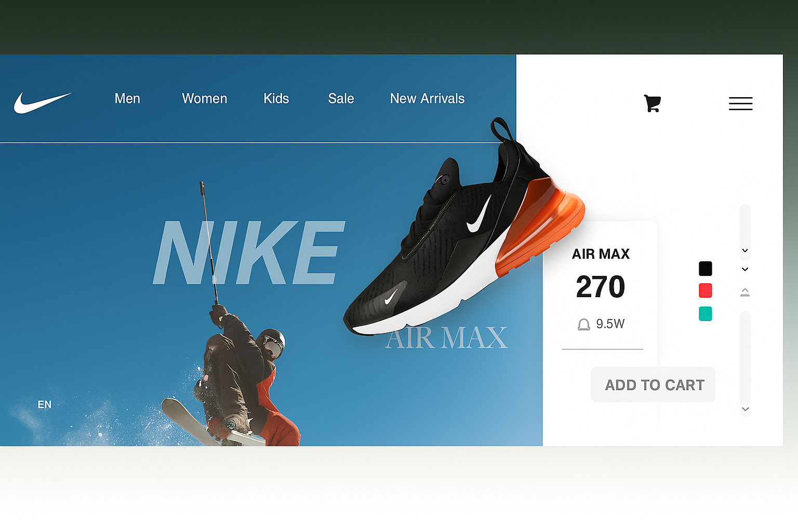Pick the teal green color swatch

click(x=706, y=314)
